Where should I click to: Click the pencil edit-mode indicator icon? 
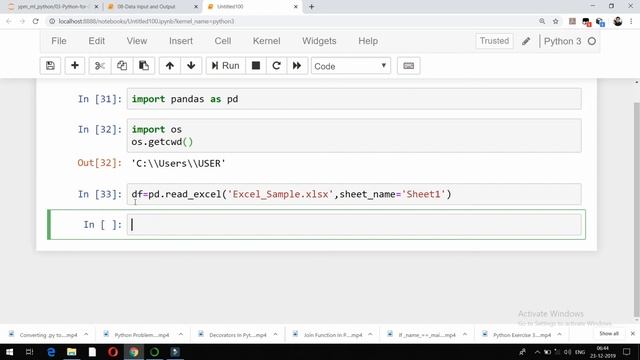[526, 41]
